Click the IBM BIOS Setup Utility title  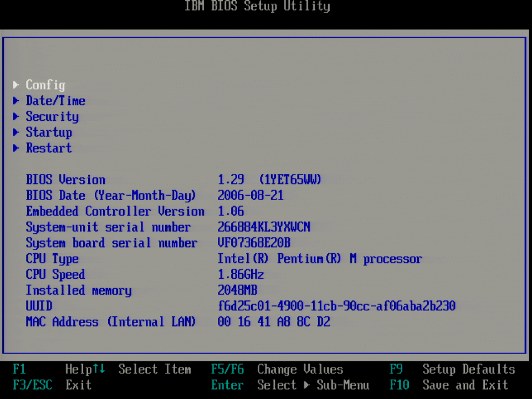257,7
